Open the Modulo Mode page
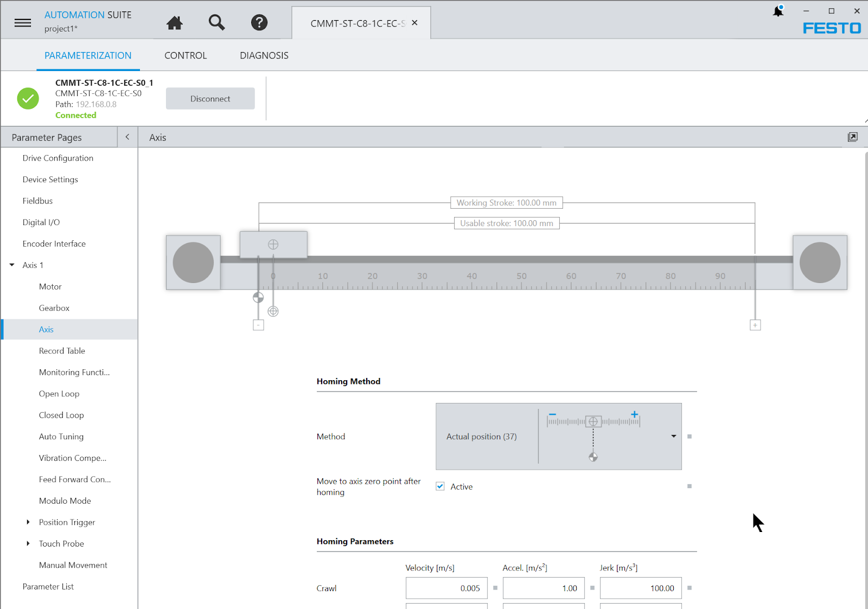868x609 pixels. tap(65, 501)
